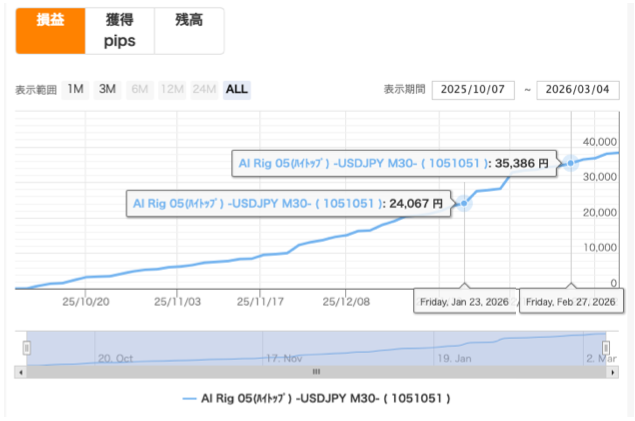The image size is (635, 421).
Task: Toggle the AI Rig 05 legend series
Action: pos(316,398)
